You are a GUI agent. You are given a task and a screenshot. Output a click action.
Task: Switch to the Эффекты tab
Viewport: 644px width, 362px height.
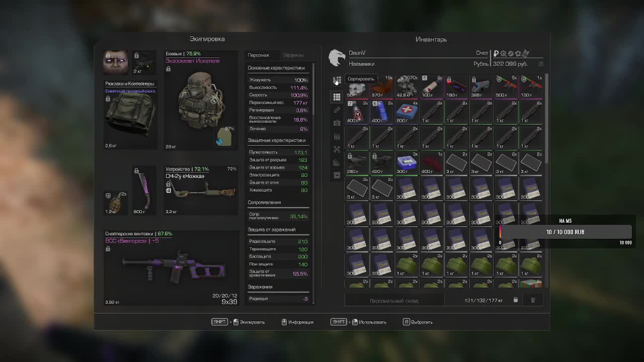(293, 55)
